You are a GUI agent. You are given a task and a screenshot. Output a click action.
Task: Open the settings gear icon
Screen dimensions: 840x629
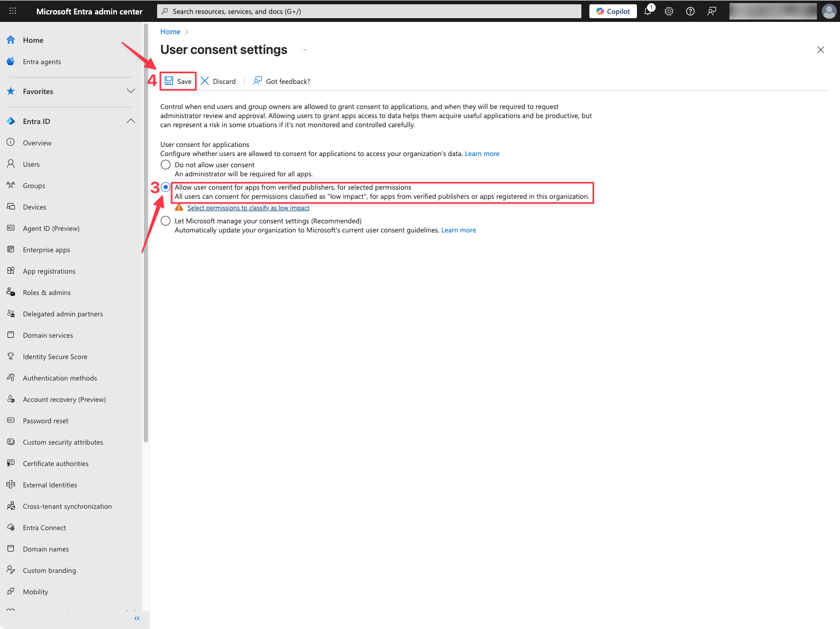pyautogui.click(x=669, y=11)
